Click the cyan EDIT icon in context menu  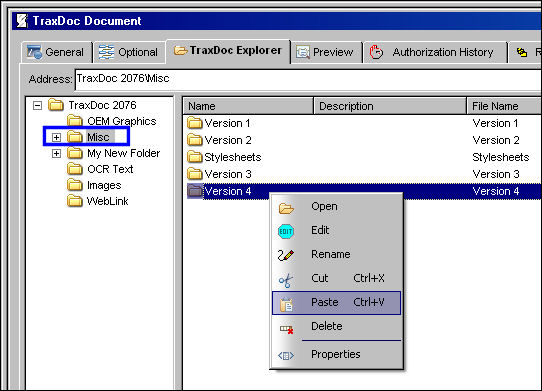coord(286,231)
